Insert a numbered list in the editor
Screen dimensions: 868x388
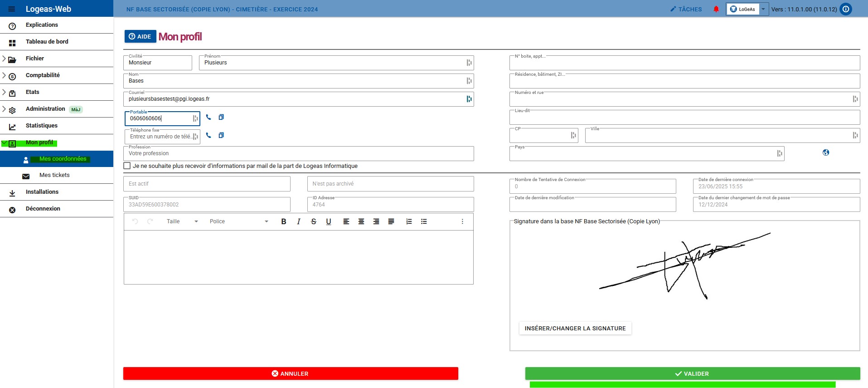click(x=409, y=221)
